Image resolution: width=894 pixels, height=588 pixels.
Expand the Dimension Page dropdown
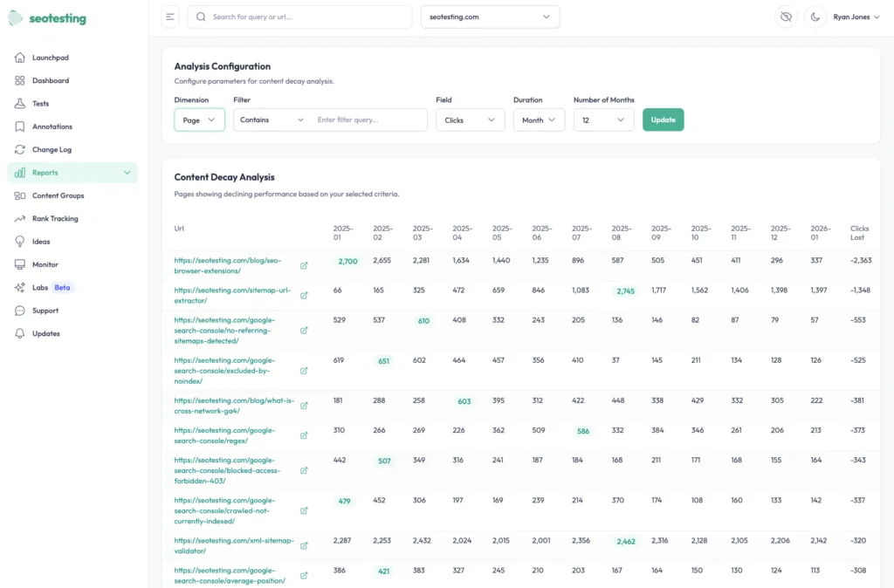[x=199, y=120]
